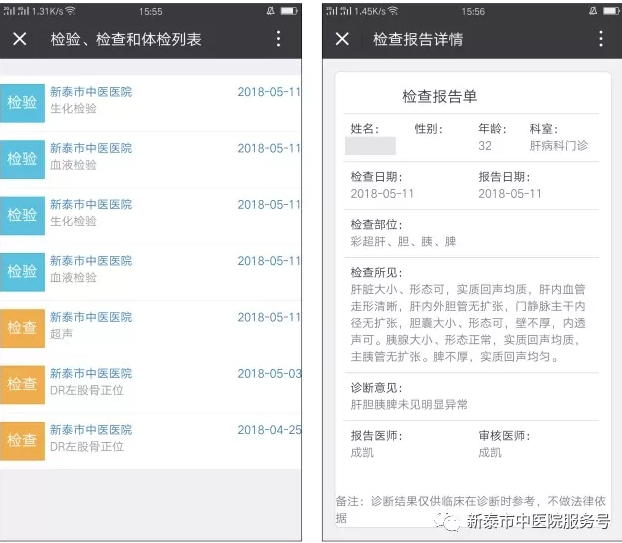Tap the 肝病科门诊 department text

(x=559, y=146)
